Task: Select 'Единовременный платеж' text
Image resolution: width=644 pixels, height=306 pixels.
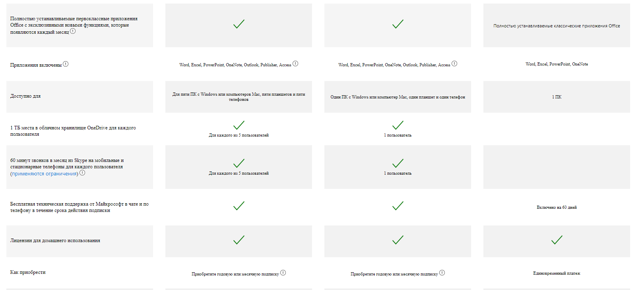Action: click(x=557, y=273)
